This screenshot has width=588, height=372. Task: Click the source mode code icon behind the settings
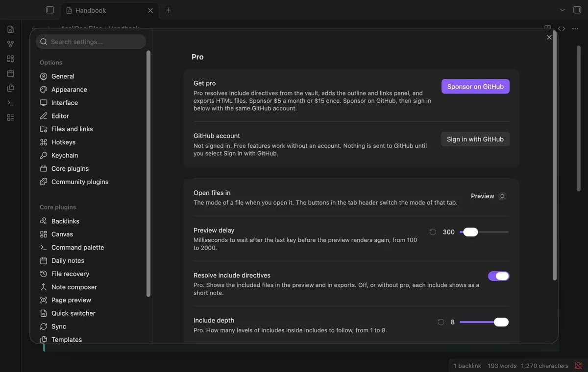(x=562, y=28)
